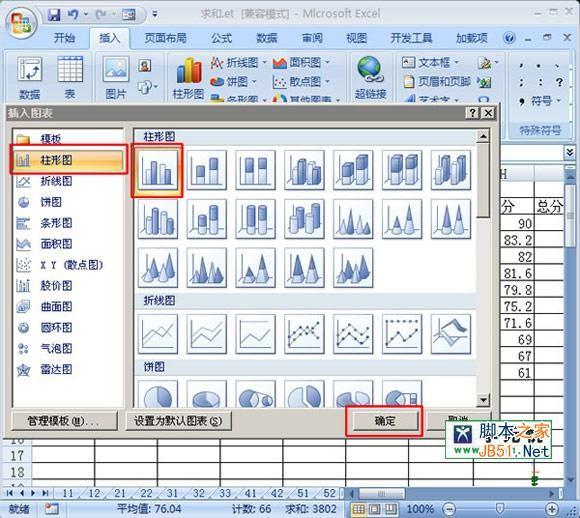580x518 pixels.
Task: Go to first sheet navigation arrow
Action: coord(10,493)
